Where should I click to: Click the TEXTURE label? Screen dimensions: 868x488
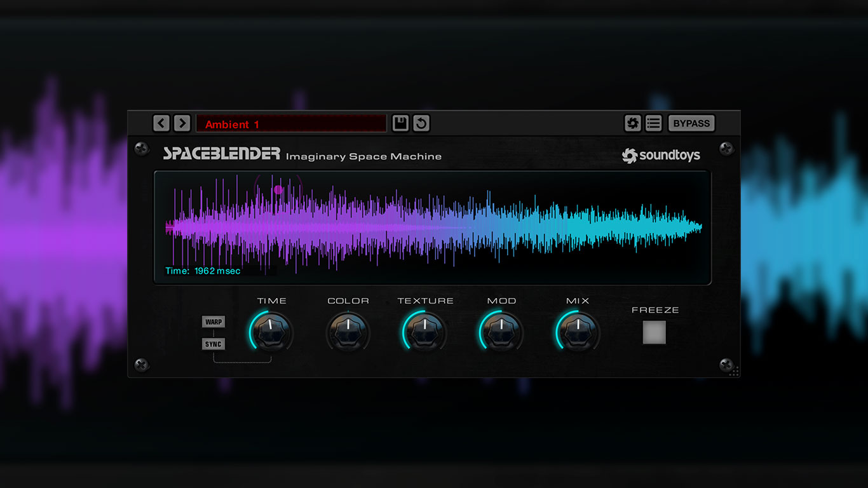[426, 301]
